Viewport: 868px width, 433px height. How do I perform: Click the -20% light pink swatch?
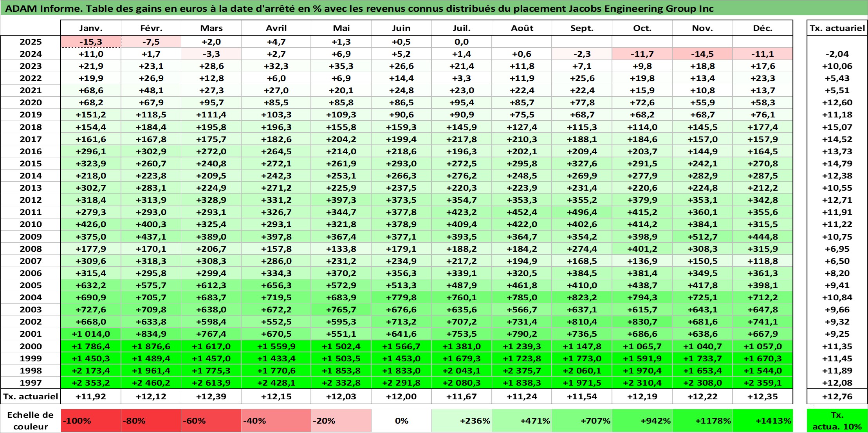[341, 420]
